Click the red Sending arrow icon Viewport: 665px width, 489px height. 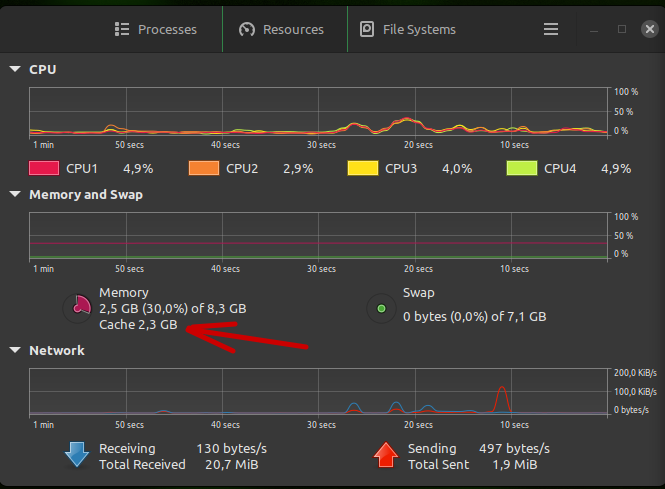[386, 455]
